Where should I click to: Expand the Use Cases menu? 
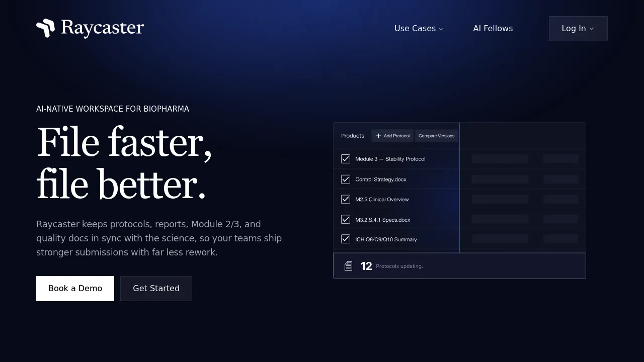click(x=419, y=29)
